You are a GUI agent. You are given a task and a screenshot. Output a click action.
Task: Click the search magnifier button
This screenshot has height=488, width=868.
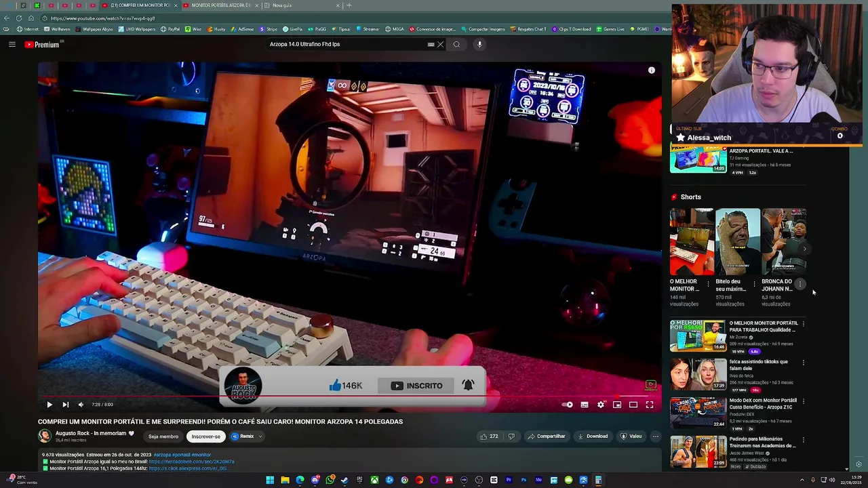[456, 45]
